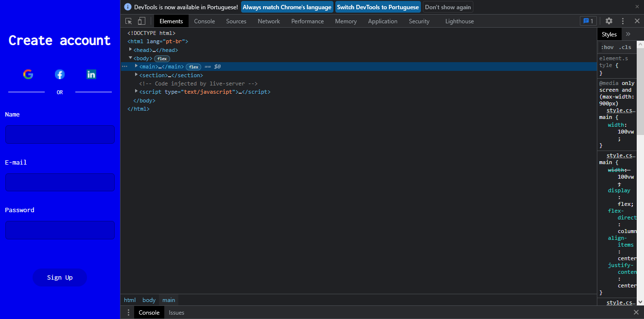The width and height of the screenshot is (644, 319).
Task: Open the drawer three-dot menu beside Console
Action: pyautogui.click(x=128, y=312)
